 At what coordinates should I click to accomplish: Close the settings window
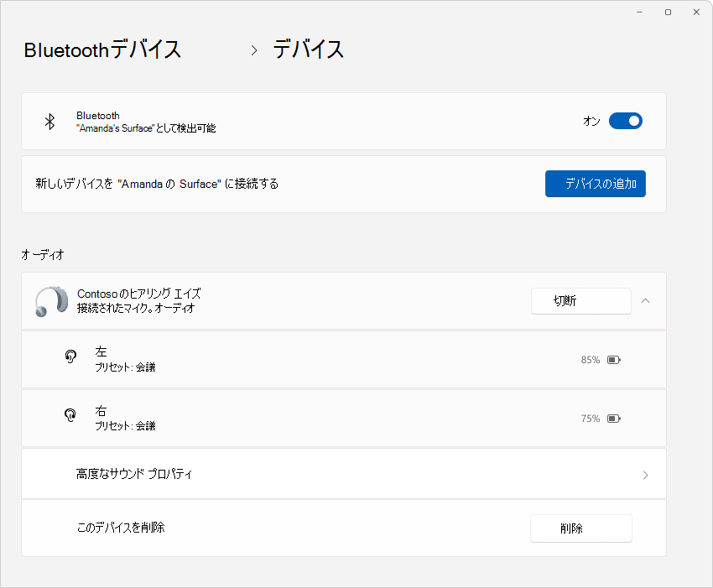pyautogui.click(x=696, y=13)
